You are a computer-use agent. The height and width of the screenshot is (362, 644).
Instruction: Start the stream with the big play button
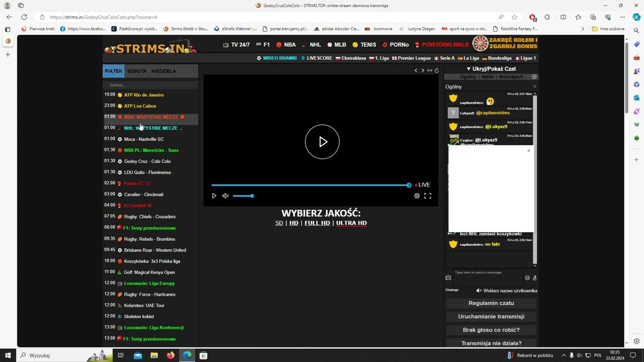pos(322,142)
